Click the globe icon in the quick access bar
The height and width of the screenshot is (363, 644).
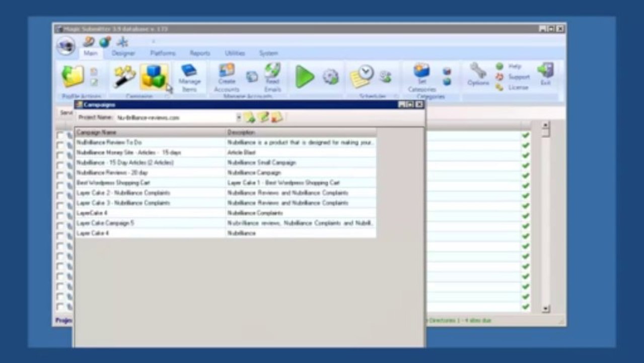tap(104, 42)
